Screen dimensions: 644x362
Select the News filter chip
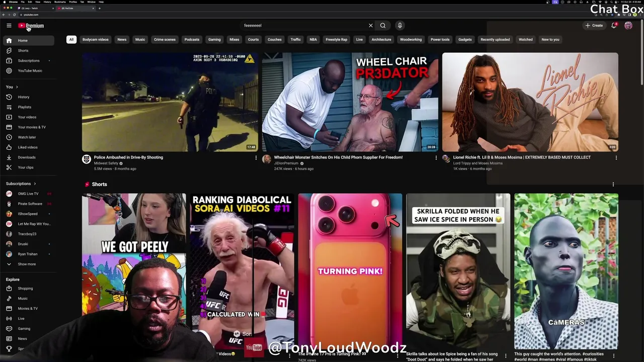click(122, 39)
